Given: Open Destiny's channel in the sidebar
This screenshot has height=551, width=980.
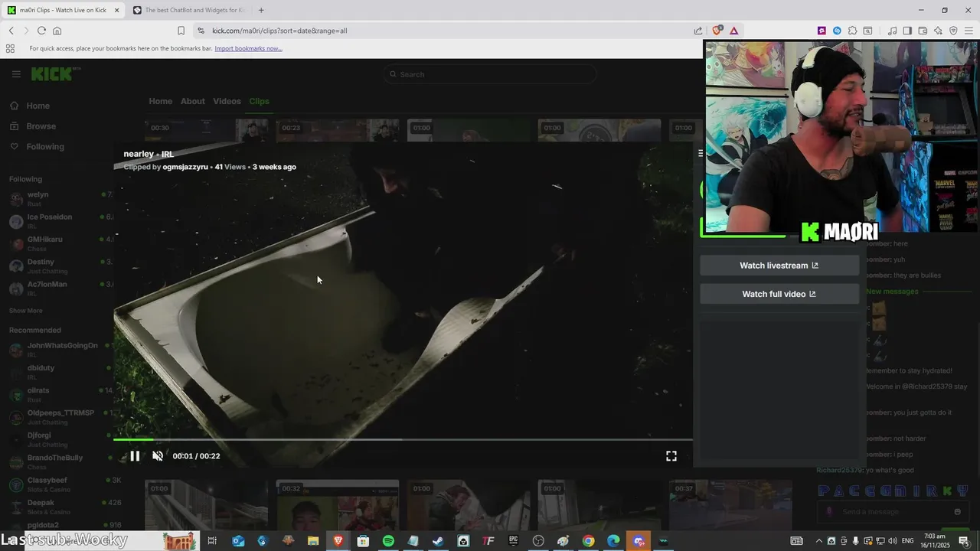Looking at the screenshot, I should pos(61,266).
